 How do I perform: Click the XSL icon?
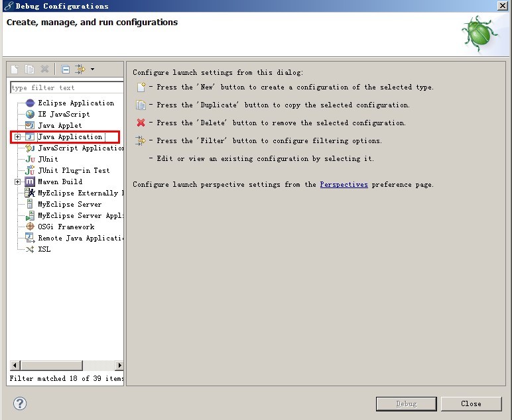point(30,250)
